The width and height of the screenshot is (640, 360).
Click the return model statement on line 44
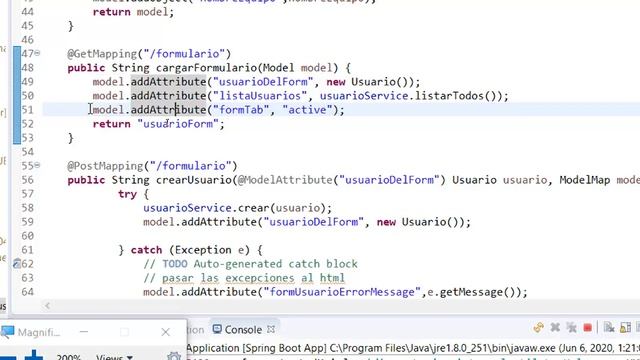(x=133, y=12)
